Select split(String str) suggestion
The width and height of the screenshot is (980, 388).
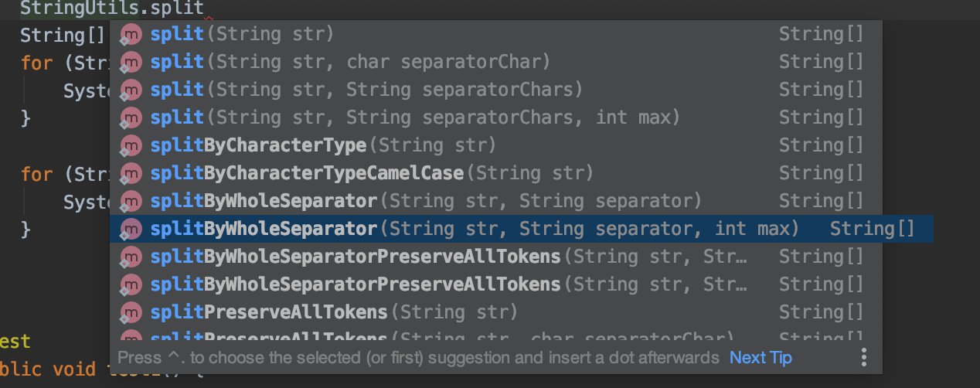click(x=242, y=34)
